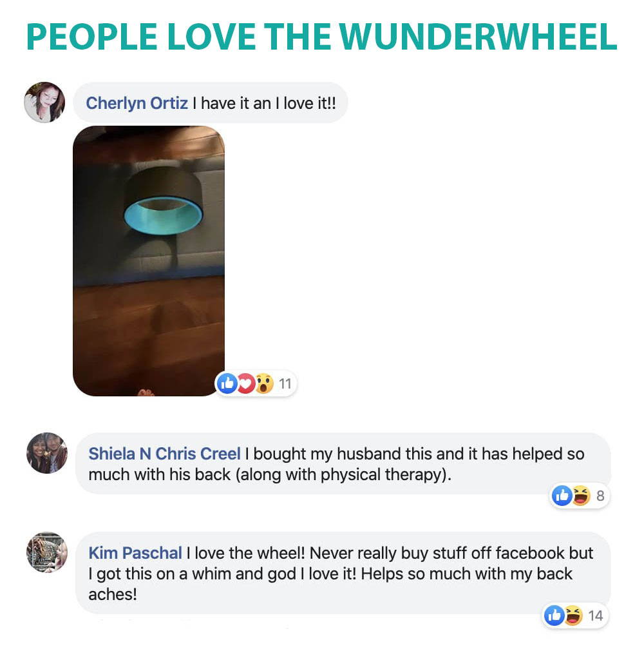Click the red heart reaction icon
Image resolution: width=644 pixels, height=649 pixels.
[x=246, y=383]
